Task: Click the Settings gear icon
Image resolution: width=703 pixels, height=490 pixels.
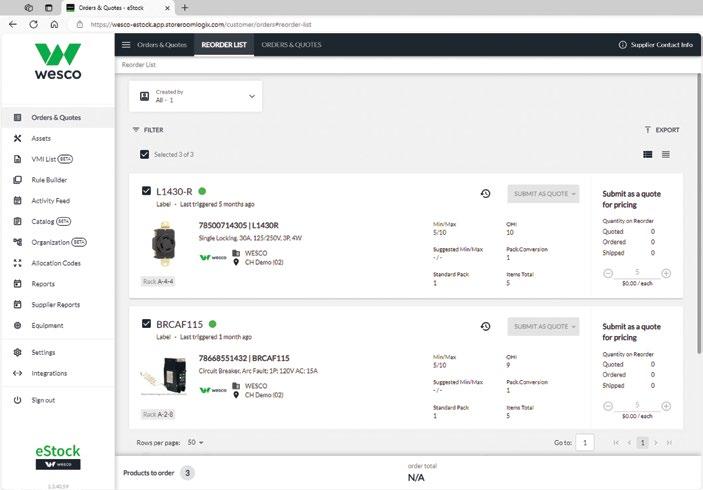Action: point(17,352)
